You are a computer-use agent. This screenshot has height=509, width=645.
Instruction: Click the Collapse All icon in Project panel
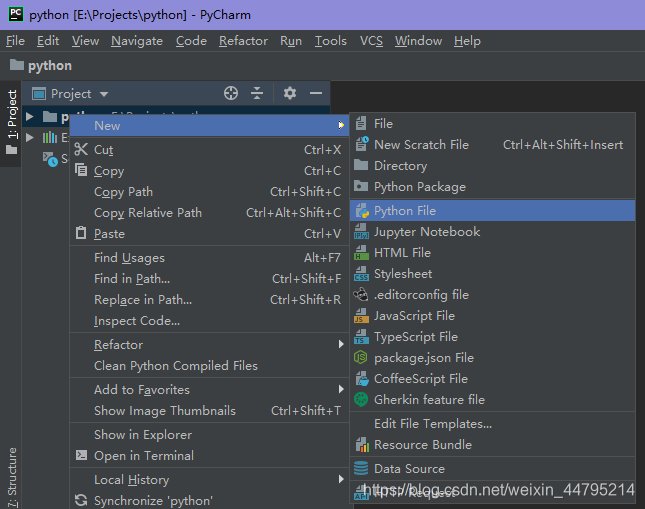click(x=257, y=93)
